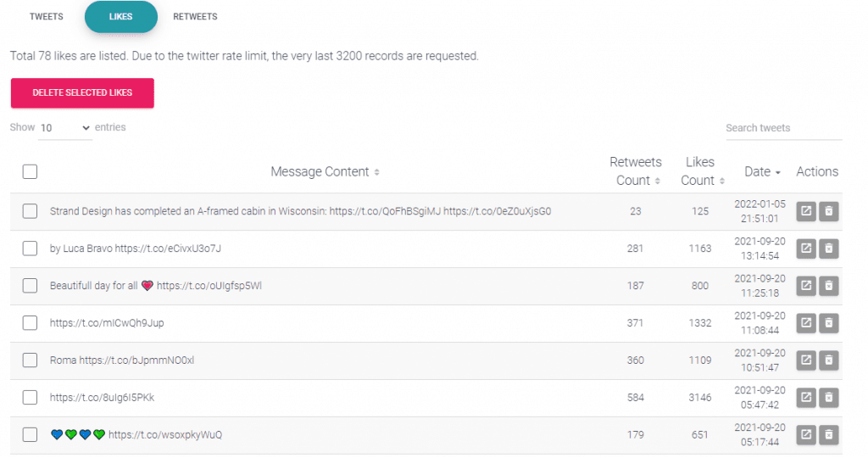Open the Strand Design tweet via external link icon
Viewport: 868px width, 458px height.
(x=806, y=211)
